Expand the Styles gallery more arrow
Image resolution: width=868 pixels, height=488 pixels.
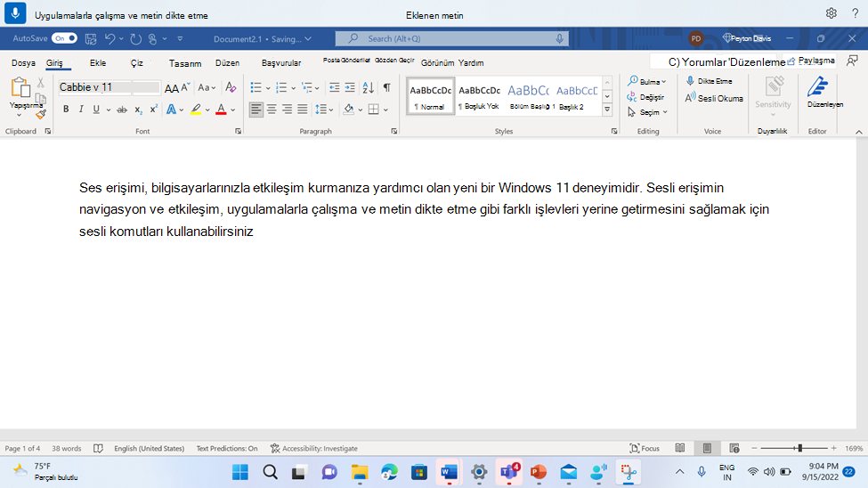607,110
